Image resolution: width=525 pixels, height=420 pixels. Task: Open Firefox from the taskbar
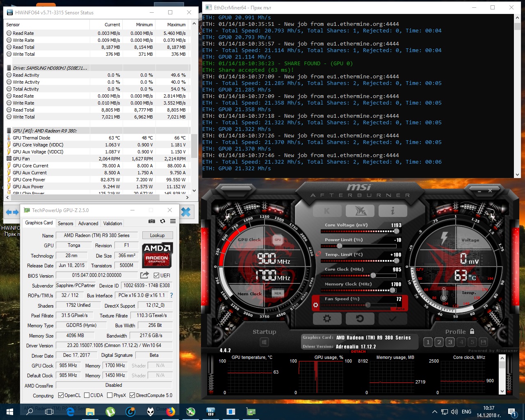(171, 411)
